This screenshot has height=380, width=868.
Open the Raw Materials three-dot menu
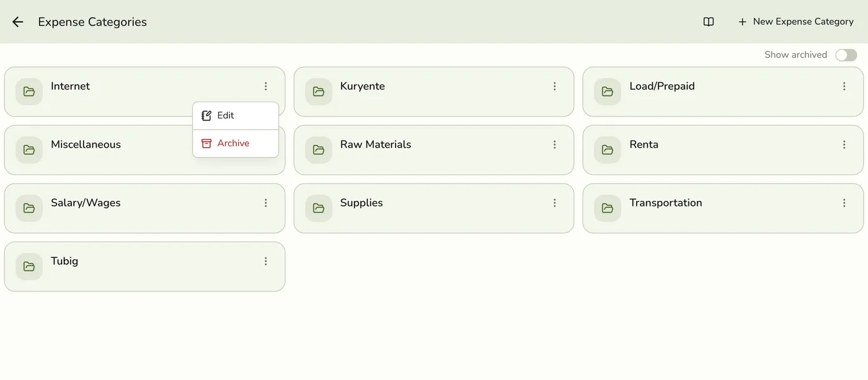click(x=555, y=144)
